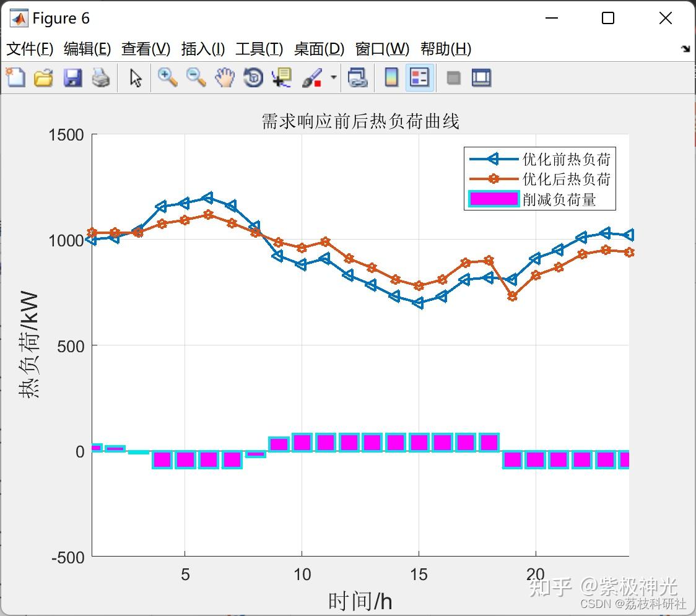
Task: Turn on the Data Cursor tool
Action: point(282,77)
